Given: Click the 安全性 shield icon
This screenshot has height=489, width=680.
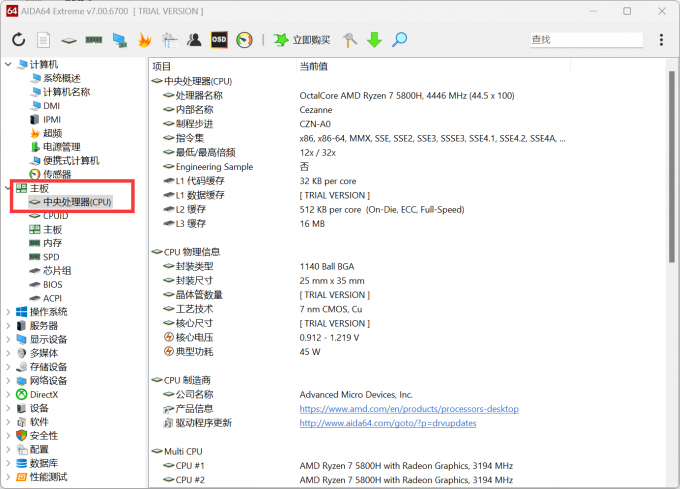Looking at the screenshot, I should tap(21, 435).
